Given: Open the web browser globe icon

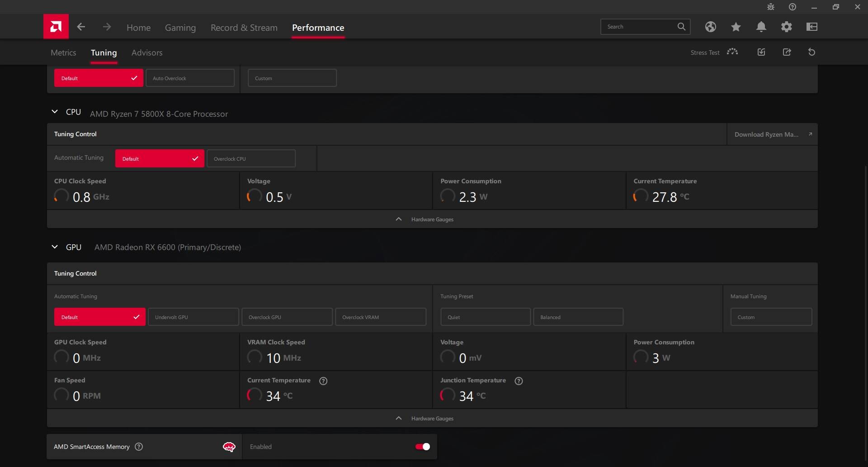Looking at the screenshot, I should 710,27.
